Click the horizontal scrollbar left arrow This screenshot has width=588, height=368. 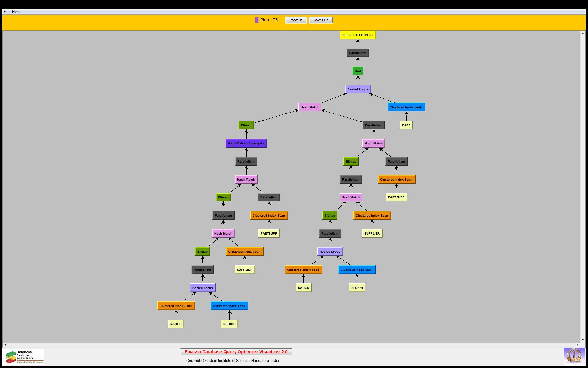tap(5, 345)
